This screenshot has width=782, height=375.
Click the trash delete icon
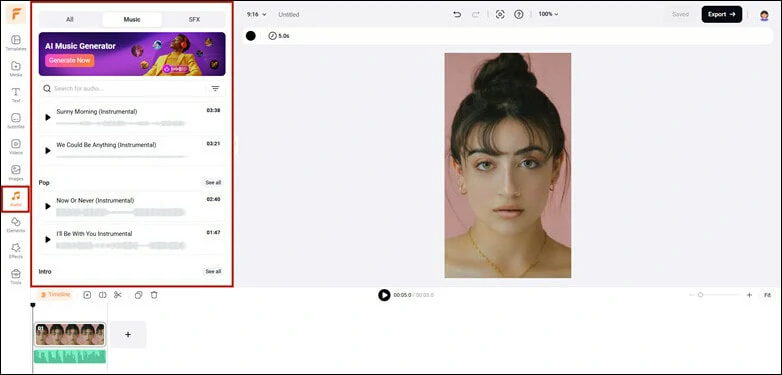click(154, 295)
